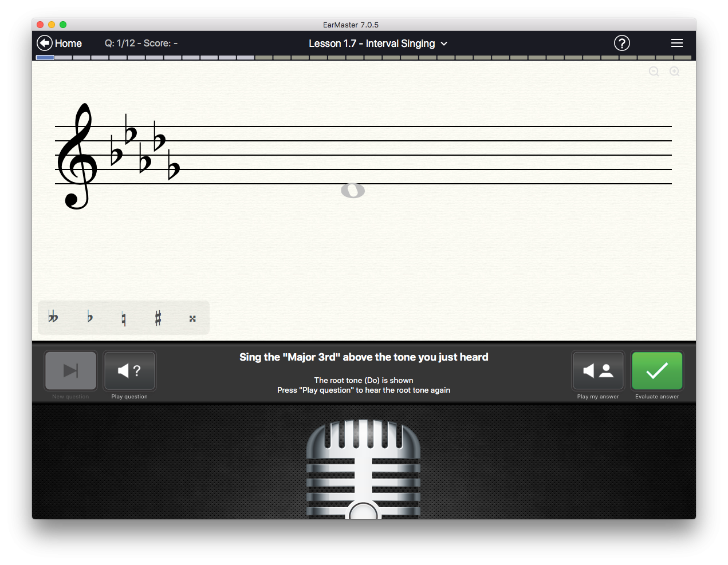The image size is (728, 565).
Task: Select the sharp accidental icon
Action: (x=158, y=318)
